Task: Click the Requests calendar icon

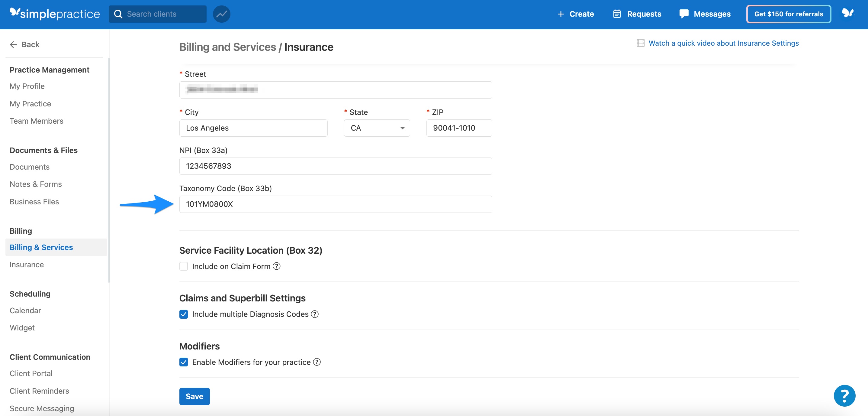Action: pyautogui.click(x=617, y=14)
